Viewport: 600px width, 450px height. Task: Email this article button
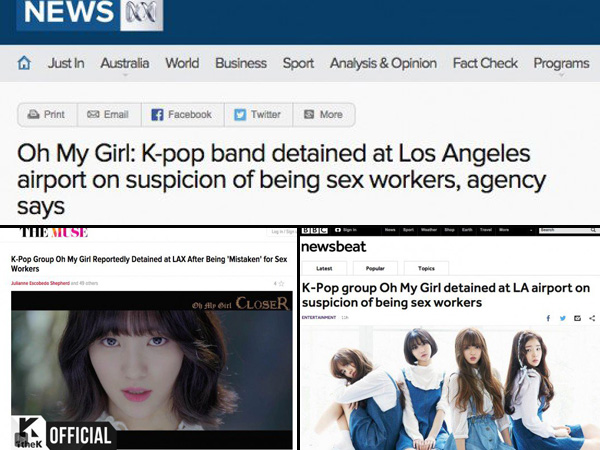click(109, 114)
